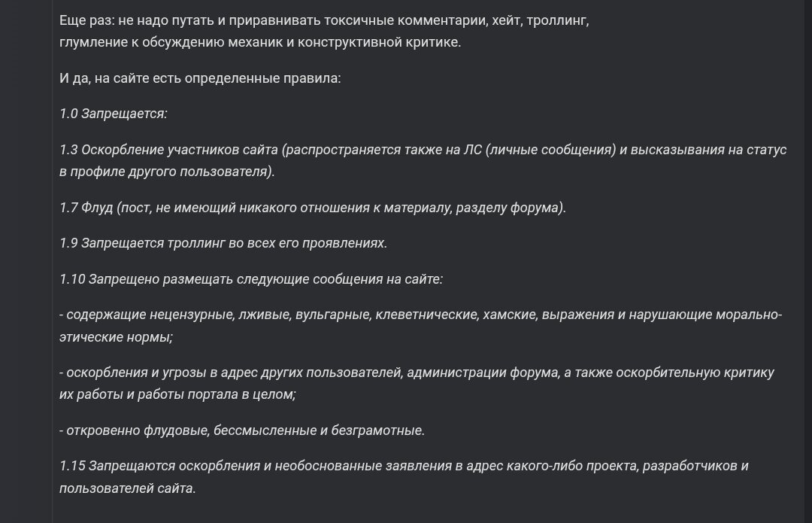Click the final line "пользователей сайта."
Image resolution: width=812 pixels, height=523 pixels.
127,488
